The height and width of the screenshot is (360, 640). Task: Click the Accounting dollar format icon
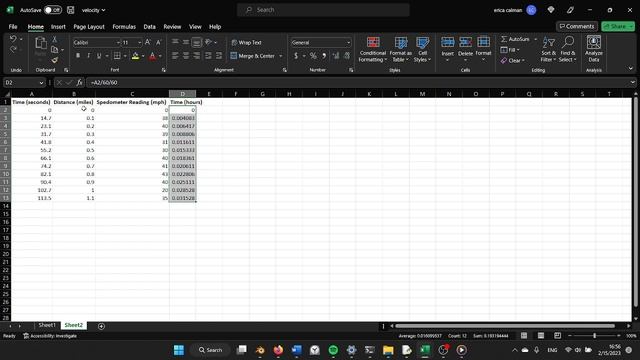coord(296,56)
